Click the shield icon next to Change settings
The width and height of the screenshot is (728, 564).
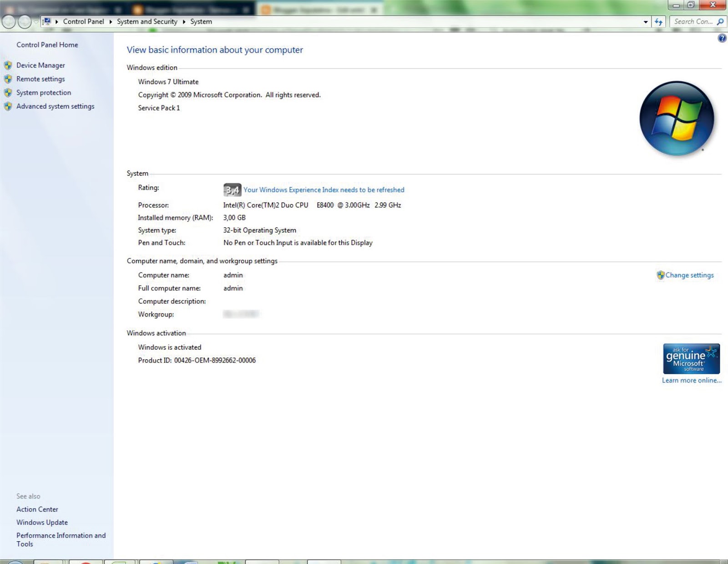coord(661,275)
